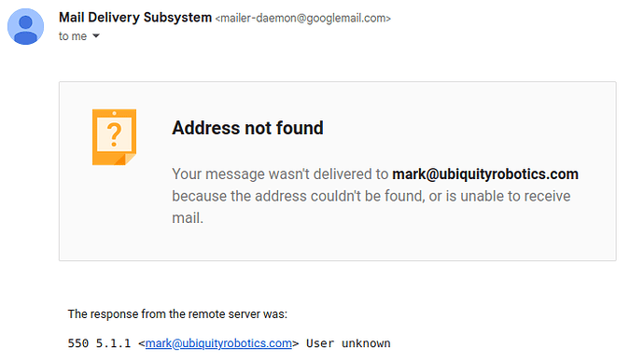Click the "User unknown" error text
The width and height of the screenshot is (644, 361).
(348, 343)
